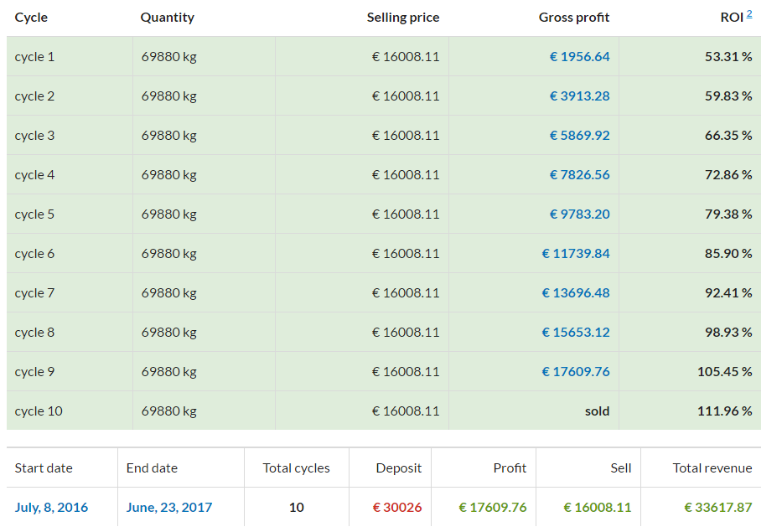
Task: Click cycle 9 gross profit in table row
Action: point(576,372)
